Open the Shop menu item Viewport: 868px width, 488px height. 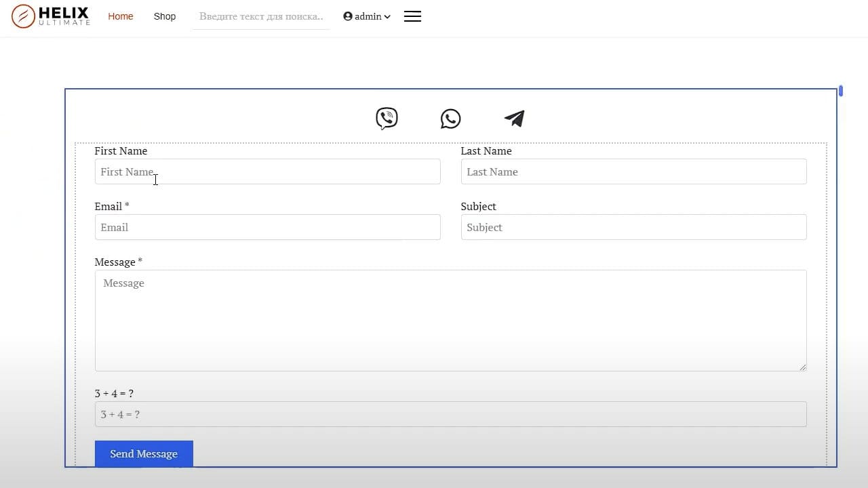[x=165, y=16]
